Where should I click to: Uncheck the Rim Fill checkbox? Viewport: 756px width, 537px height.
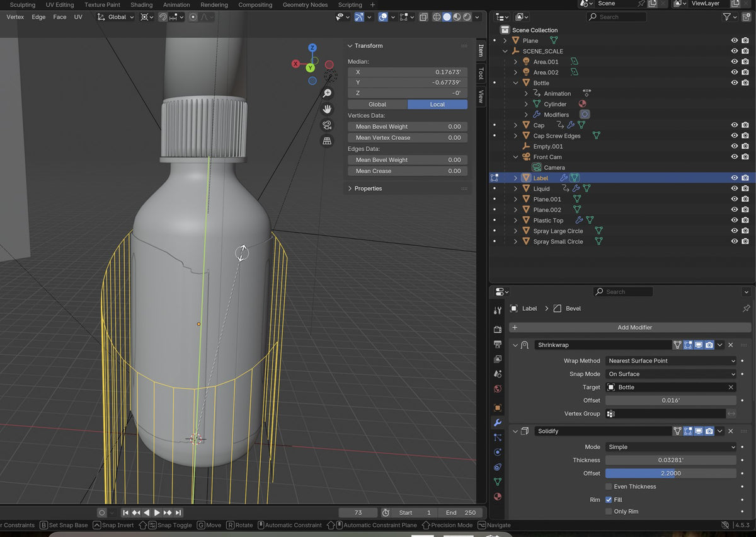pos(609,500)
